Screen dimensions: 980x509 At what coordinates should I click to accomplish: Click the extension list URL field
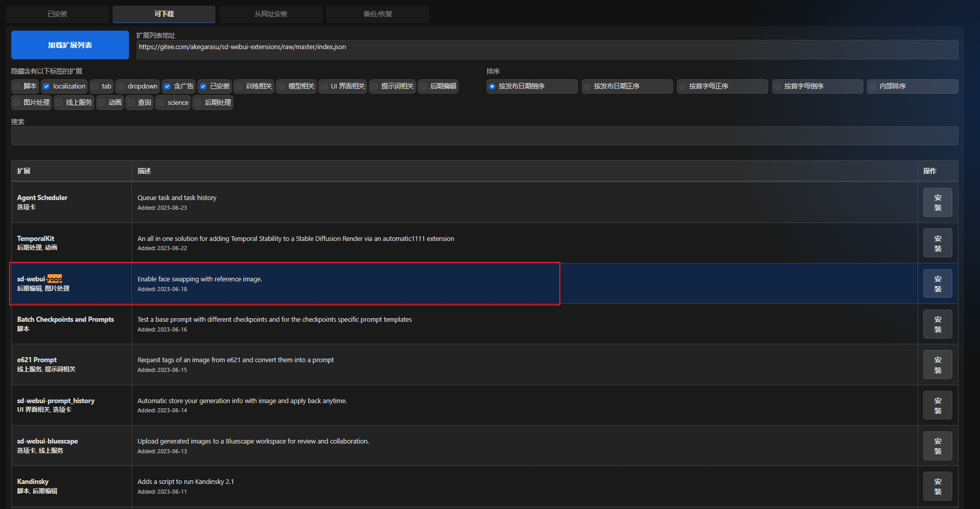[547, 50]
